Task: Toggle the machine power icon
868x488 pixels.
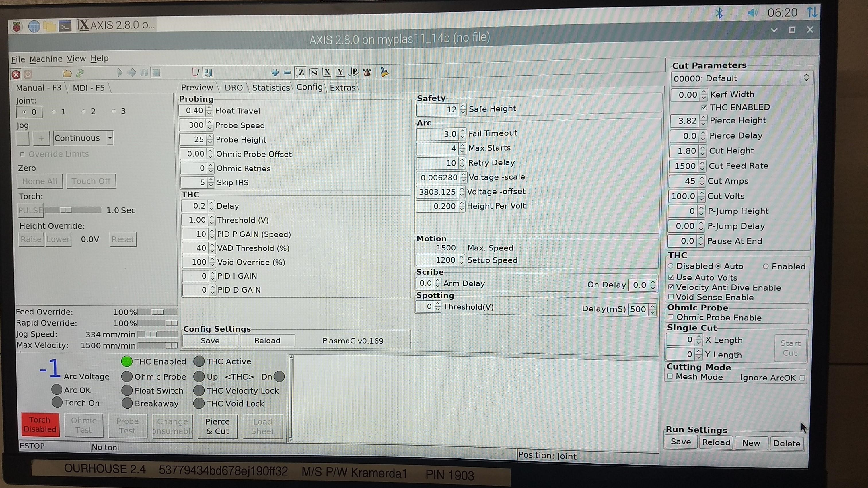Action: pyautogui.click(x=28, y=74)
